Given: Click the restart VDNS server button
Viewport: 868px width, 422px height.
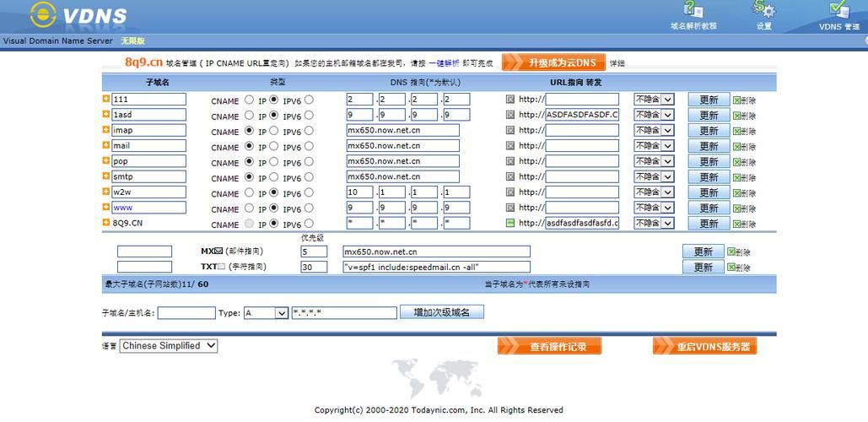Looking at the screenshot, I should [704, 347].
